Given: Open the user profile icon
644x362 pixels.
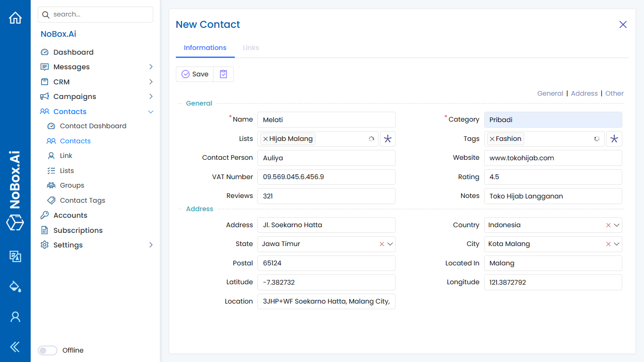Looking at the screenshot, I should click(x=15, y=317).
